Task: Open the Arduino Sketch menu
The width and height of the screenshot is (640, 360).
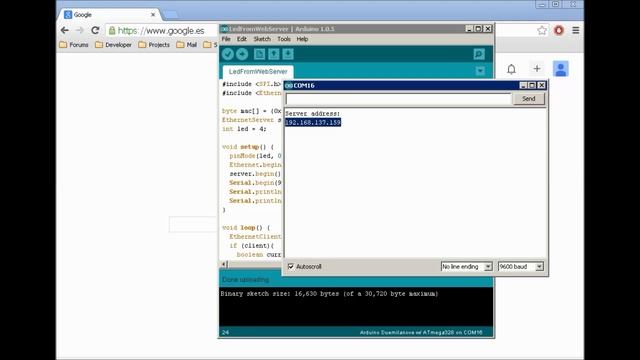Action: point(262,39)
